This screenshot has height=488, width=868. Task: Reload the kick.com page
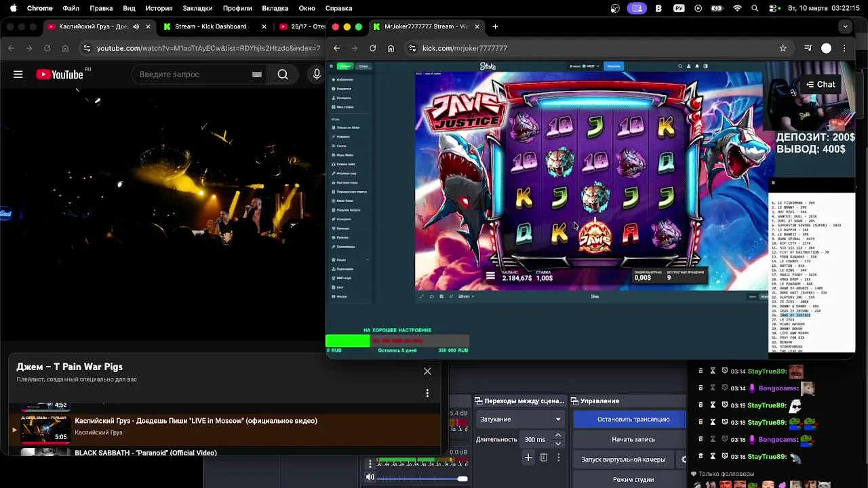pos(372,48)
